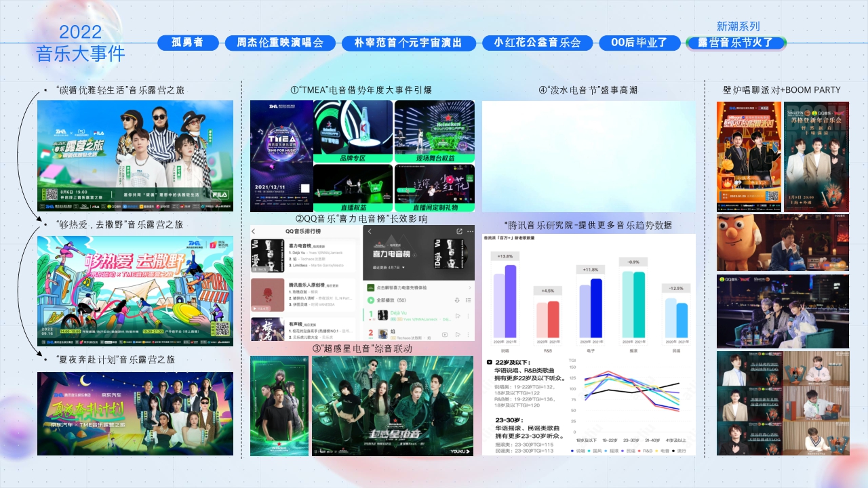Screen dimensions: 868x488
Task: Select the 露营音乐节火了 tab
Action: pyautogui.click(x=736, y=43)
